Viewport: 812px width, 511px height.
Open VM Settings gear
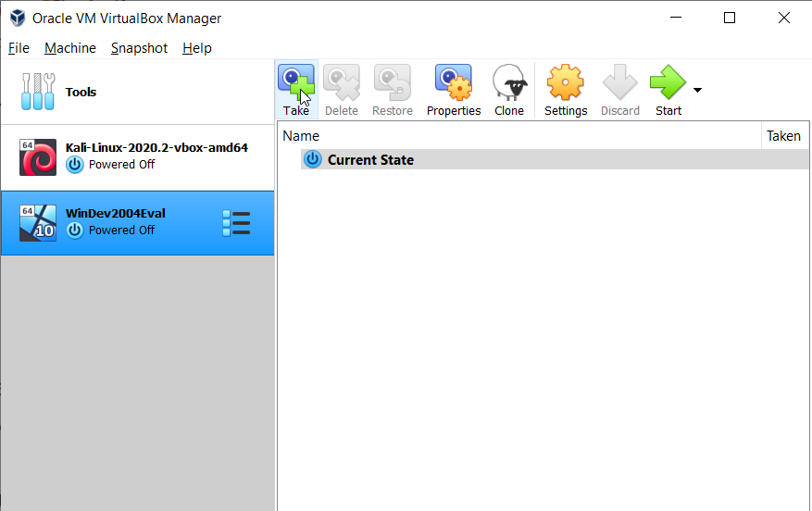coord(566,90)
